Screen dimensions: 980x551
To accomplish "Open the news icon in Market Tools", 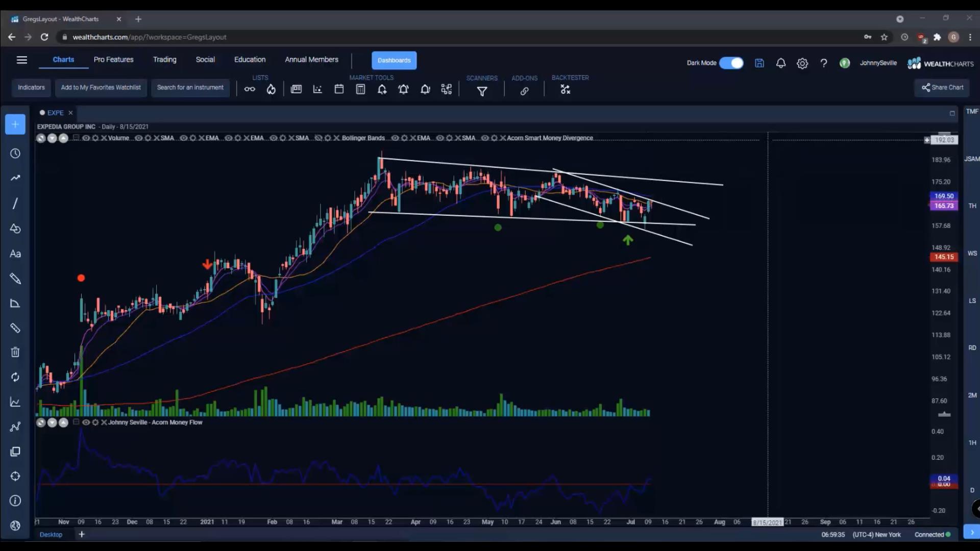I will tap(296, 89).
